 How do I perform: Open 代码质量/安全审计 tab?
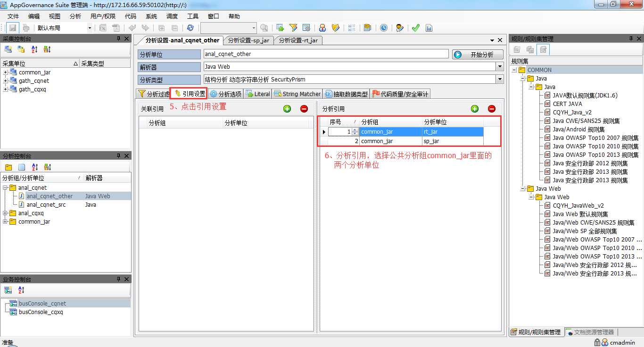400,94
